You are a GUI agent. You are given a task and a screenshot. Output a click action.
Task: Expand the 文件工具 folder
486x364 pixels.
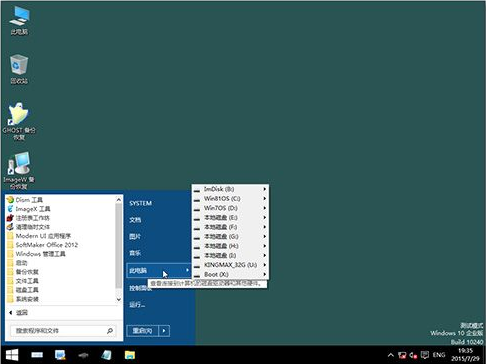click(x=23, y=281)
